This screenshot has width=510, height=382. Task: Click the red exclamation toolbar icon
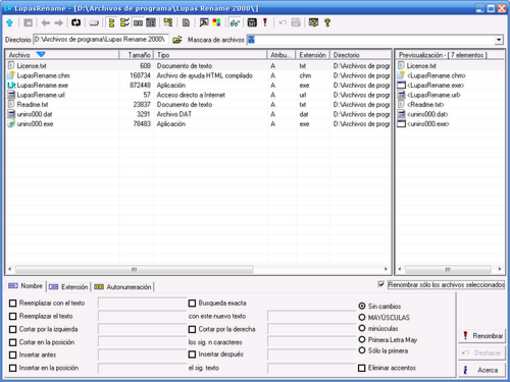tap(265, 22)
